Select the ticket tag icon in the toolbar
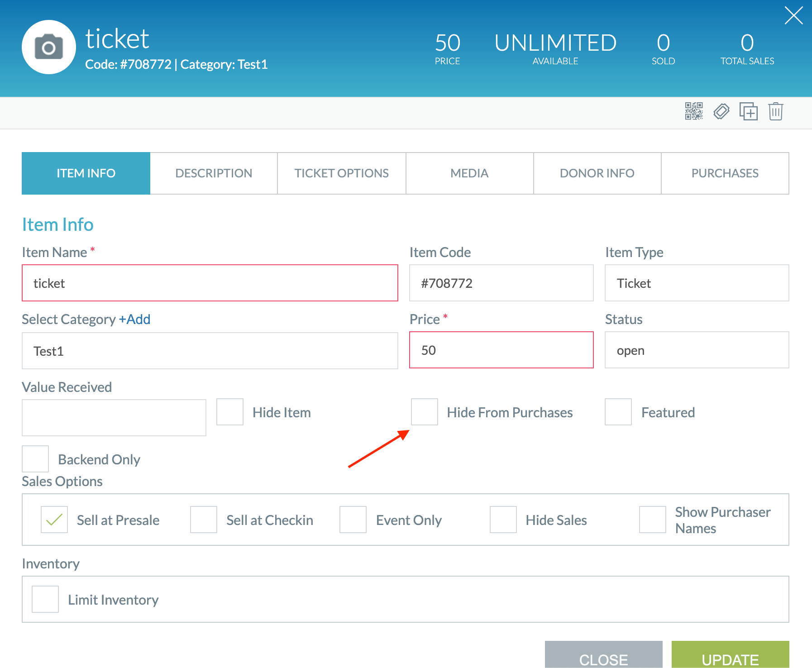Viewport: 812px width, 668px height. (x=721, y=111)
